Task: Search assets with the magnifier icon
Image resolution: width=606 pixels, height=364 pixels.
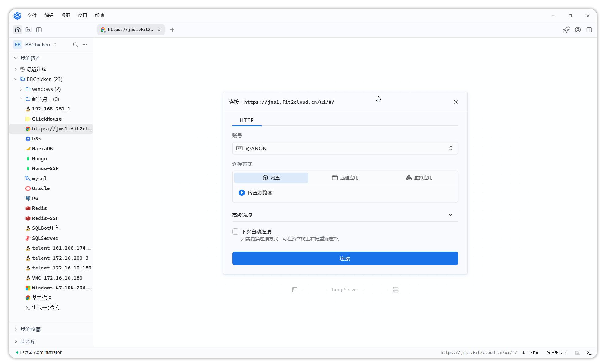Action: (x=75, y=45)
